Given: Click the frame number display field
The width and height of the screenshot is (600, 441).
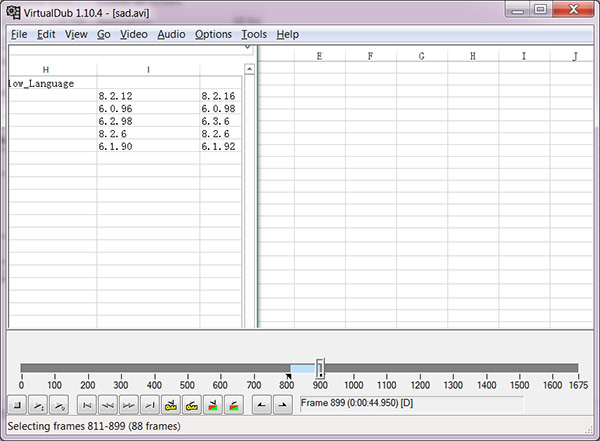Looking at the screenshot, I should [x=410, y=403].
